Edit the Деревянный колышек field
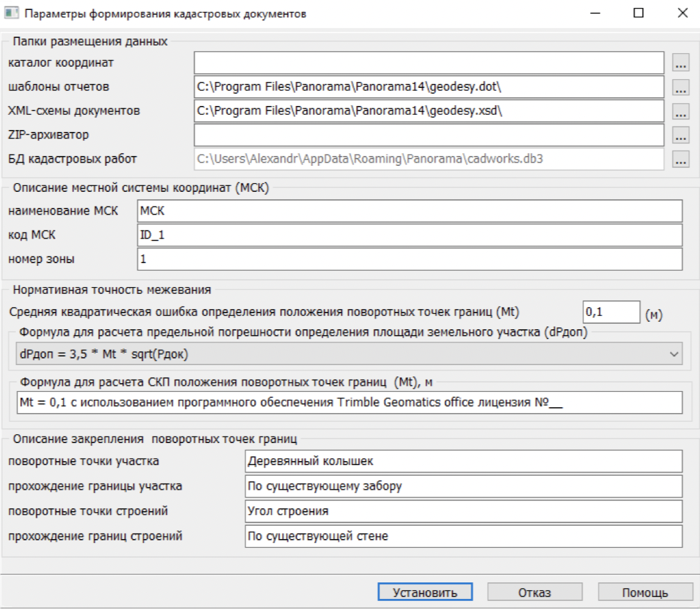Viewport: 700px width, 609px height. tap(463, 461)
